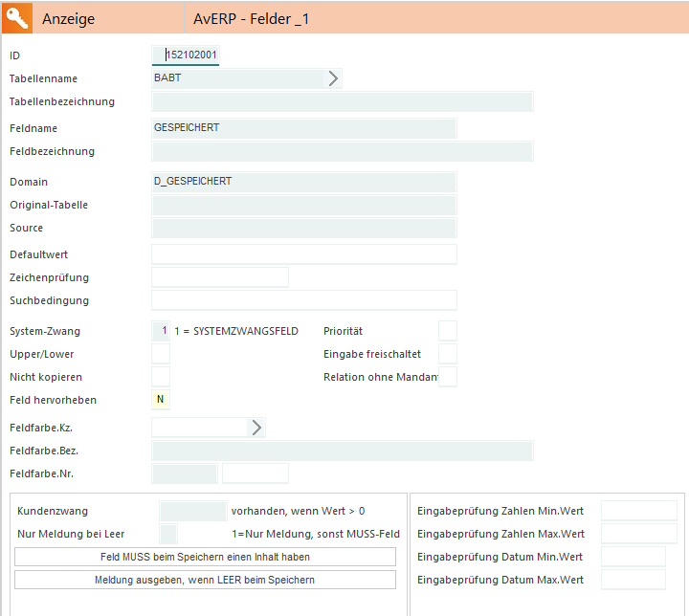This screenshot has height=616, width=689.
Task: Open Tabellenname lookup chevron next to BABT
Action: point(333,78)
